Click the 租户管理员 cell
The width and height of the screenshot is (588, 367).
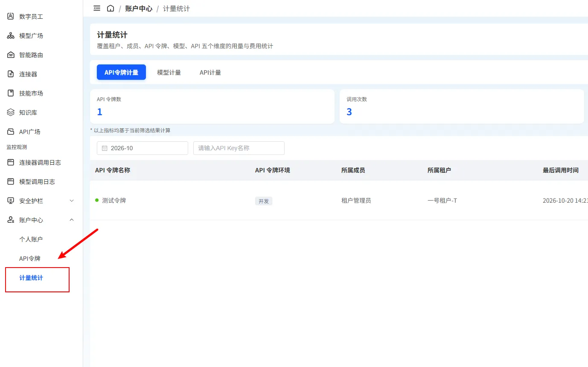356,200
